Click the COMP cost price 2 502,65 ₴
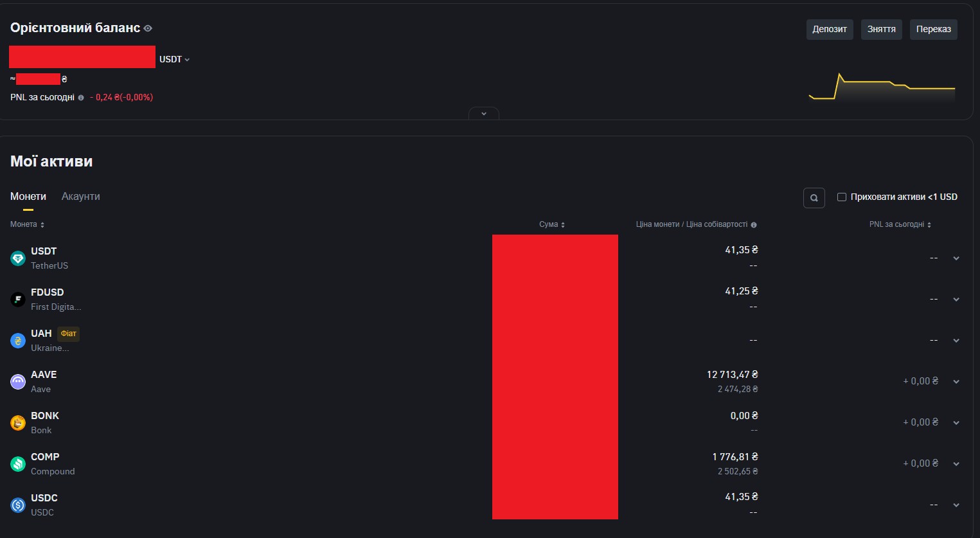Viewport: 980px width, 538px height. pos(738,471)
